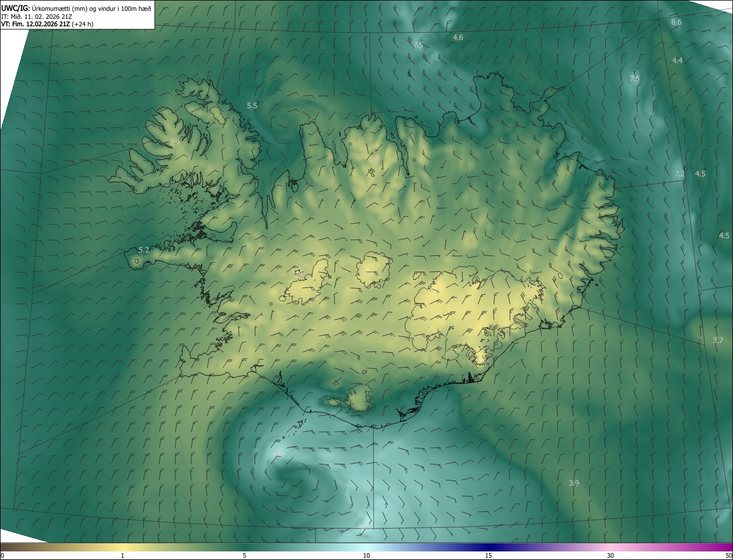Click the initial time line 'IT: Mið. 11. 02. 2026 21Z'
The width and height of the screenshot is (733, 560).
38,16
